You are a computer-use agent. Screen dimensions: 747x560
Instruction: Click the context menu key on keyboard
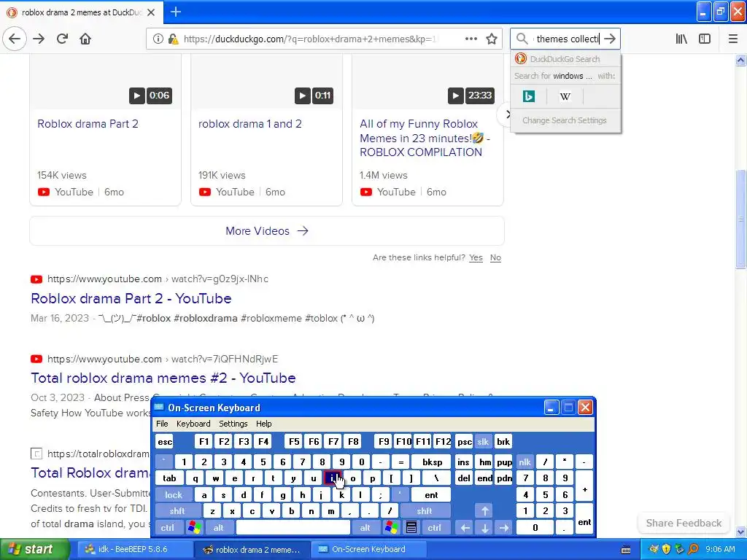(x=411, y=528)
